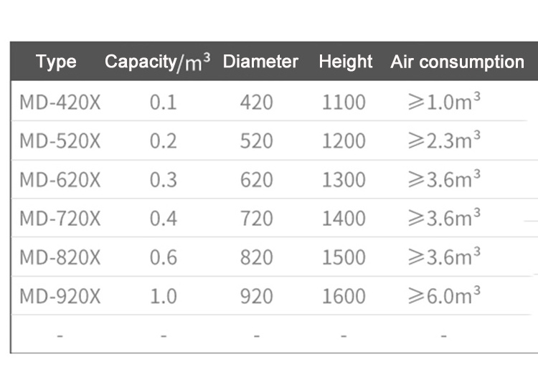The image size is (538, 392).
Task: Click the Type column header
Action: click(56, 62)
